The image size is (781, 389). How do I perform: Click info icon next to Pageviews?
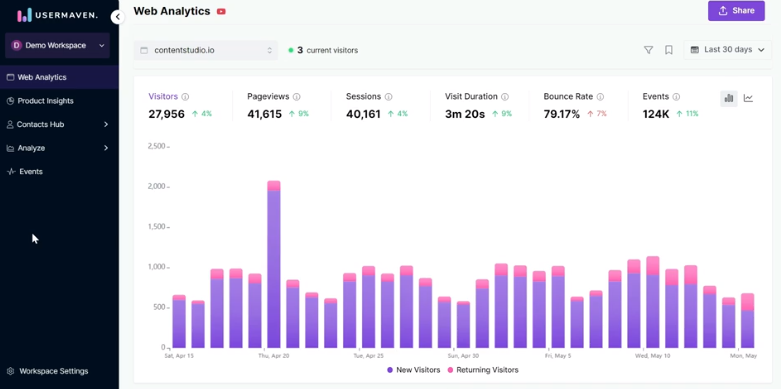click(x=297, y=97)
